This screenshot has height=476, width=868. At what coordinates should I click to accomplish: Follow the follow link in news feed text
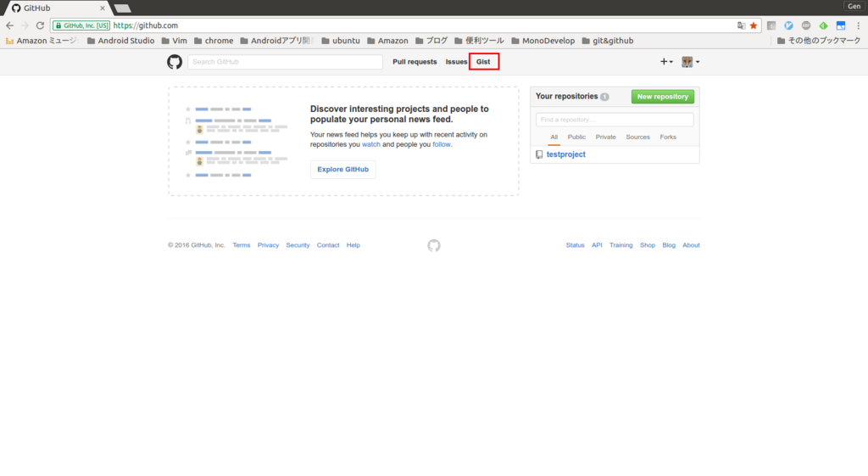[441, 144]
